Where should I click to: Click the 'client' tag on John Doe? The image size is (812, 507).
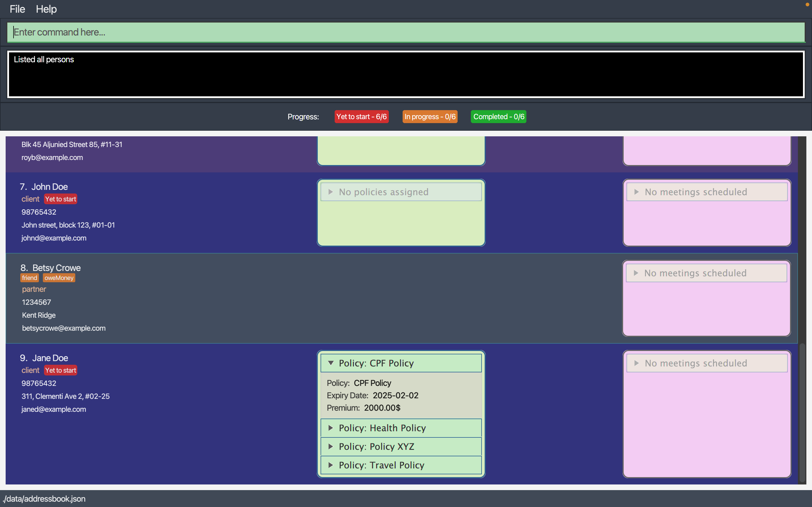click(x=30, y=199)
